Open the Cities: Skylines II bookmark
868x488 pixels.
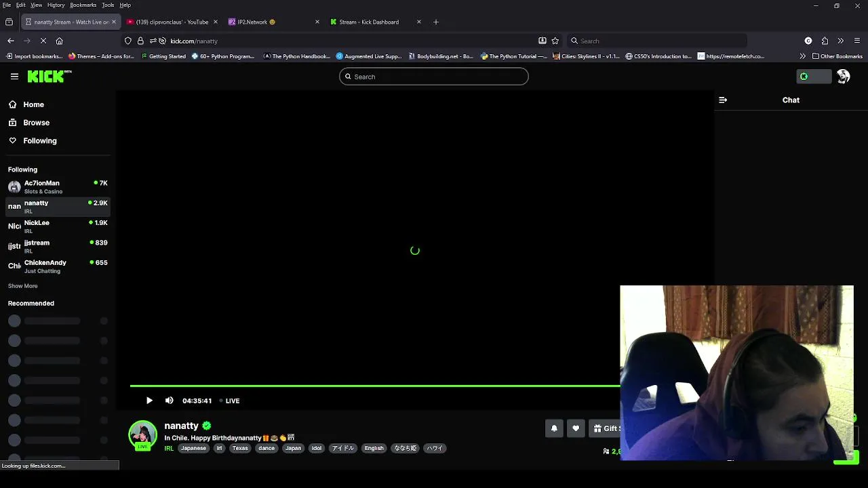587,56
